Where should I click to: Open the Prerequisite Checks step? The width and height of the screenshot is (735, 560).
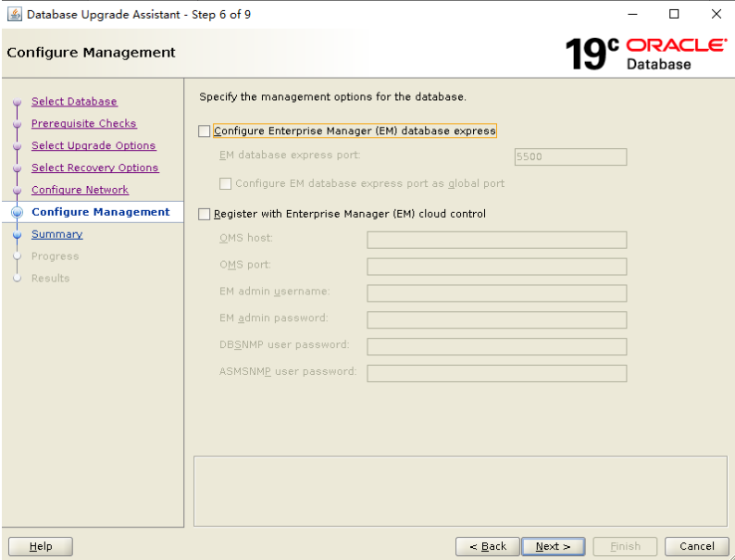[x=84, y=124]
